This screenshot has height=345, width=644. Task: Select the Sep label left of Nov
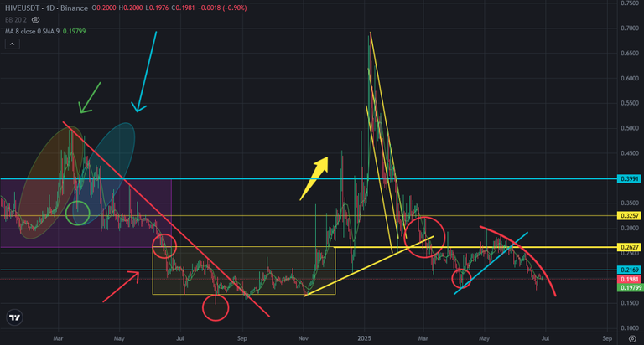[x=241, y=338]
